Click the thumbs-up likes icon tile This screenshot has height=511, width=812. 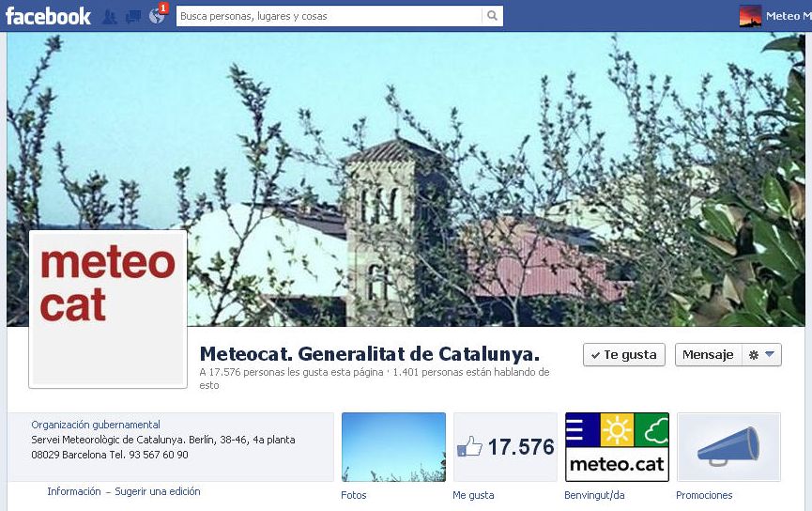(x=505, y=447)
